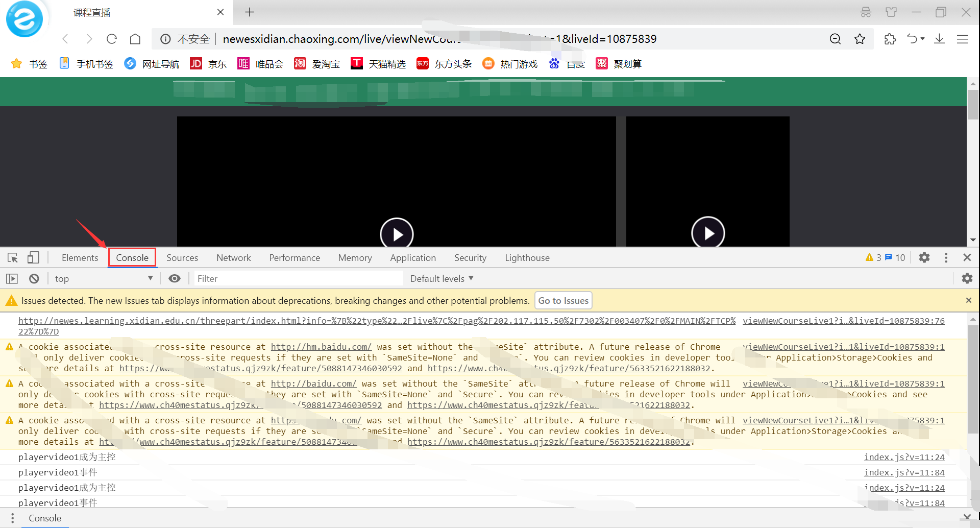This screenshot has width=980, height=528.
Task: Open the Default levels dropdown
Action: point(442,279)
